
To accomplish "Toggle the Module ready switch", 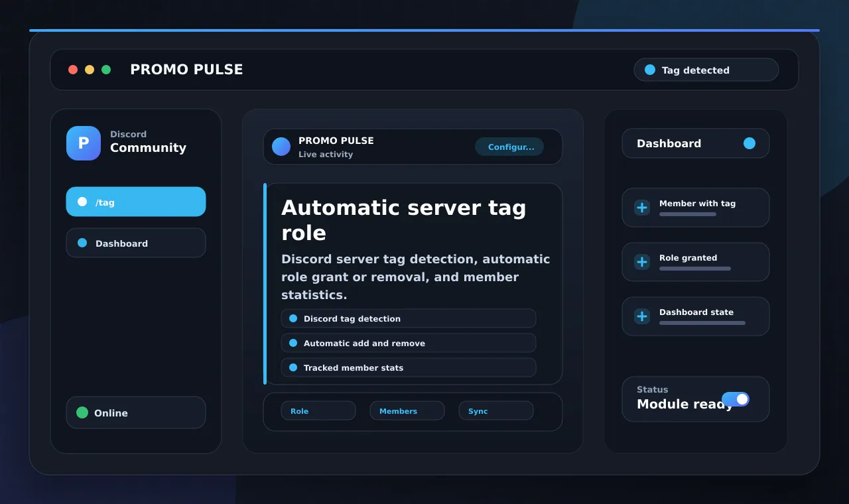I will [x=736, y=399].
